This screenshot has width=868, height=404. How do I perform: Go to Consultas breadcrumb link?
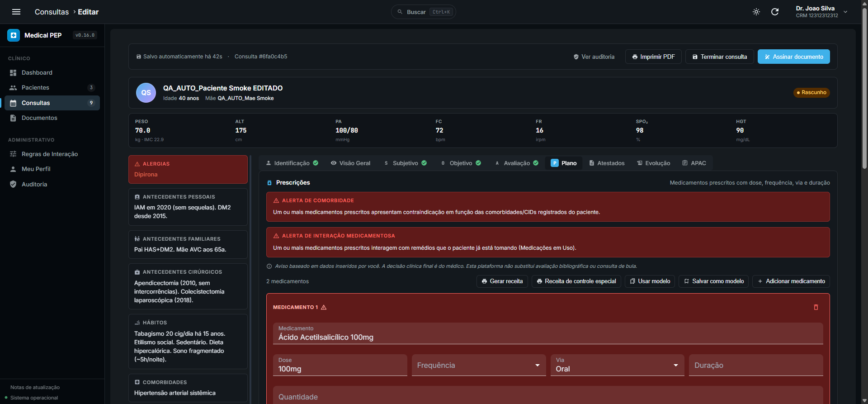(52, 12)
